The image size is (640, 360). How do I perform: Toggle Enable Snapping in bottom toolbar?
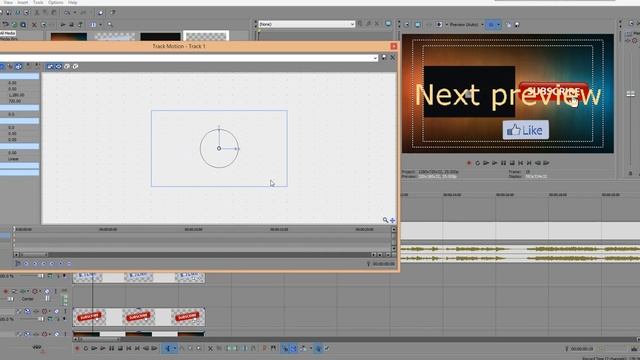[284, 349]
